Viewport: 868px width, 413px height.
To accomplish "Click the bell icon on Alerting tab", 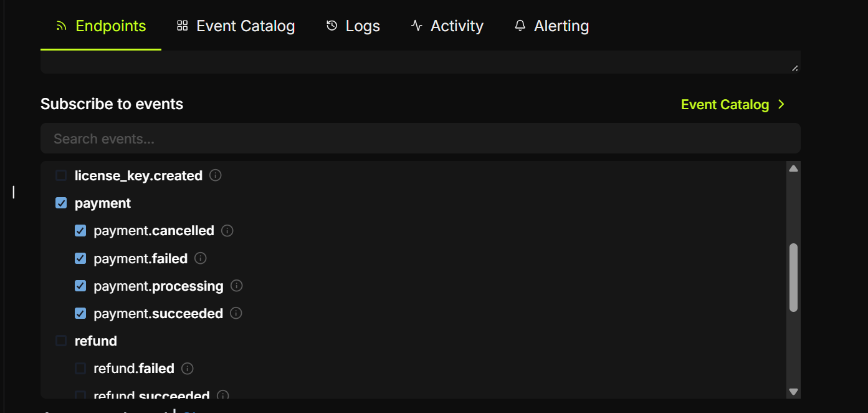I will 520,26.
